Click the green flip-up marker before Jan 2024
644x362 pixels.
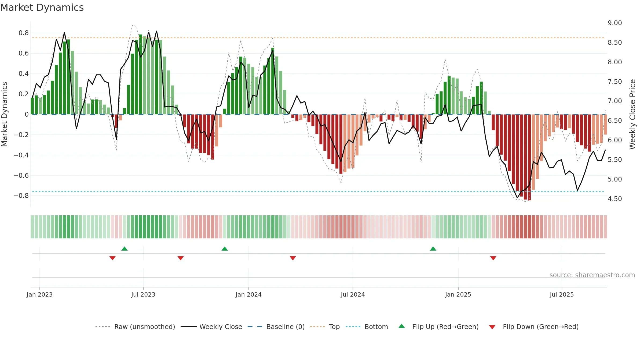pos(225,249)
